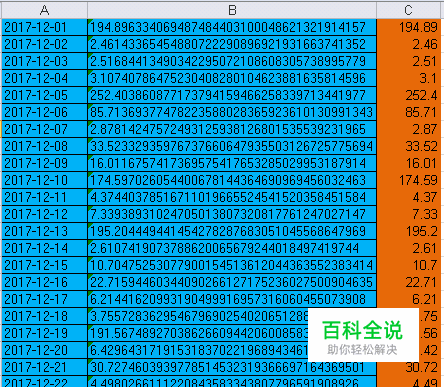
Task: Select cell showing 2017-12-04
Action: [x=44, y=78]
